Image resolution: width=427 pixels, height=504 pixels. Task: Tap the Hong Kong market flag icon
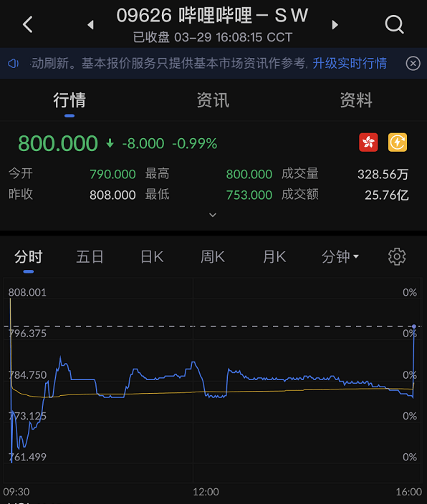[368, 142]
